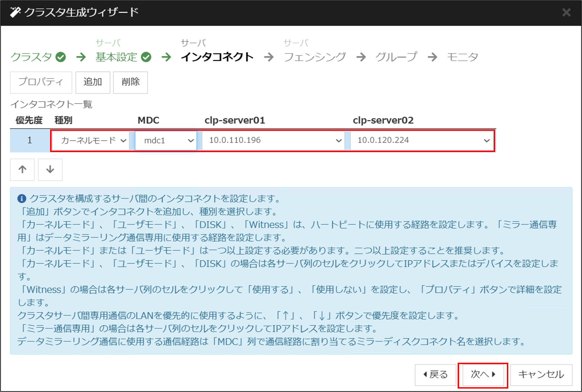Click the blue info icon in help panel
The height and width of the screenshot is (392, 582).
point(22,199)
